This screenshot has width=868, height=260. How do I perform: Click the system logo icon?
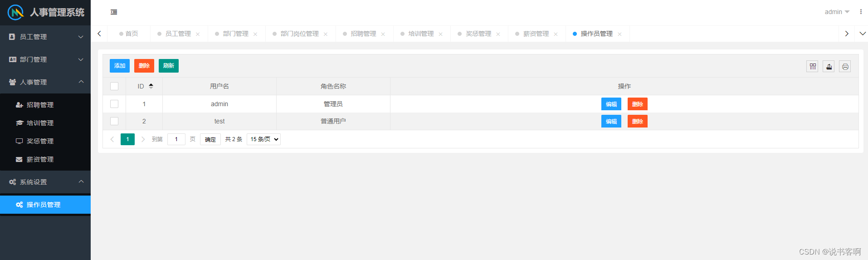tap(15, 12)
